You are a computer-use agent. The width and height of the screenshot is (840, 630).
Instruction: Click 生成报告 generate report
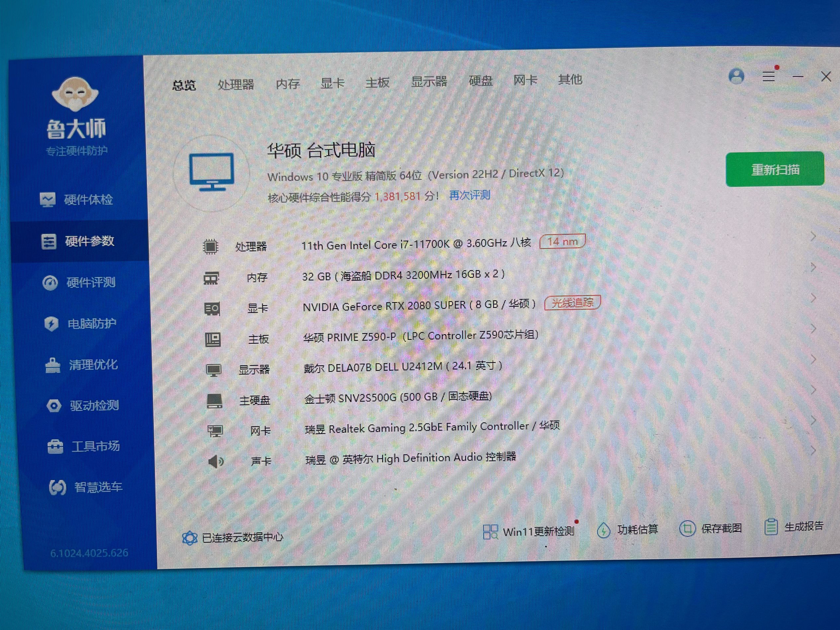tap(794, 527)
